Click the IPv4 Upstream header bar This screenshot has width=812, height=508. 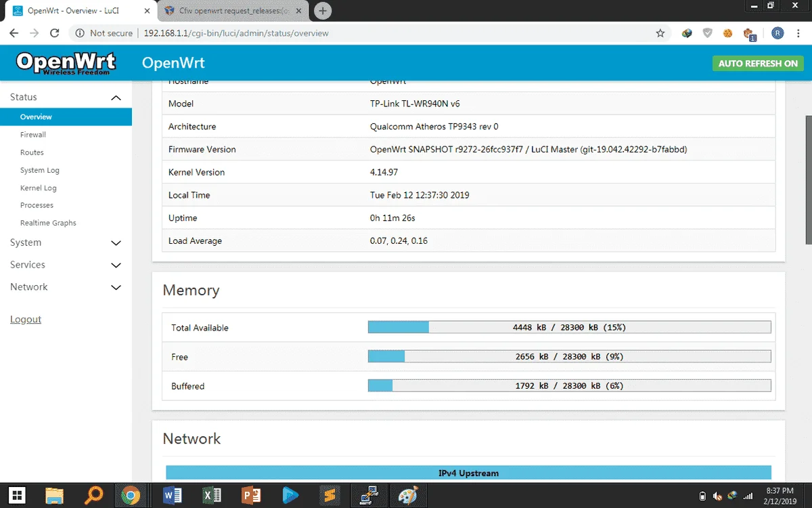pyautogui.click(x=468, y=473)
